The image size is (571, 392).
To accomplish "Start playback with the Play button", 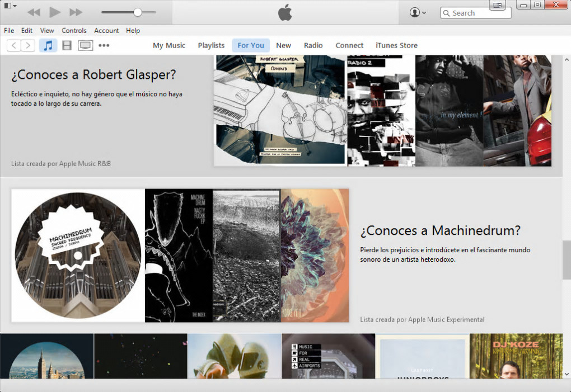I will tap(55, 12).
